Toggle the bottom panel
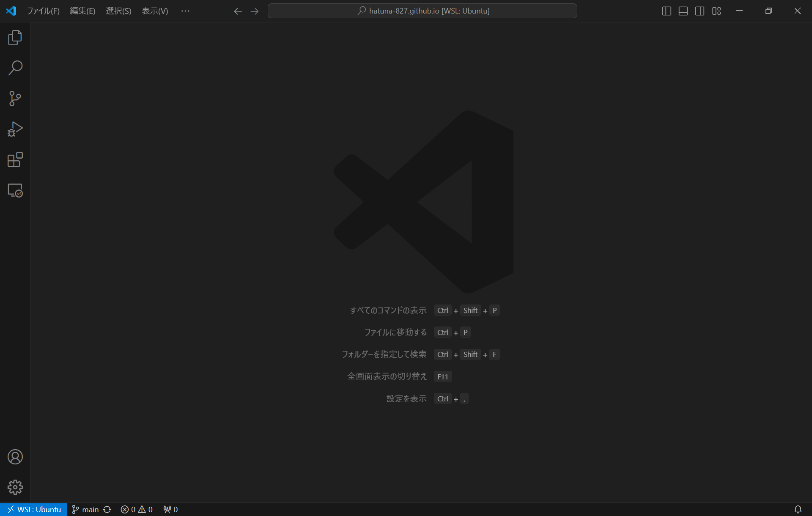The width and height of the screenshot is (812, 516). 683,11
